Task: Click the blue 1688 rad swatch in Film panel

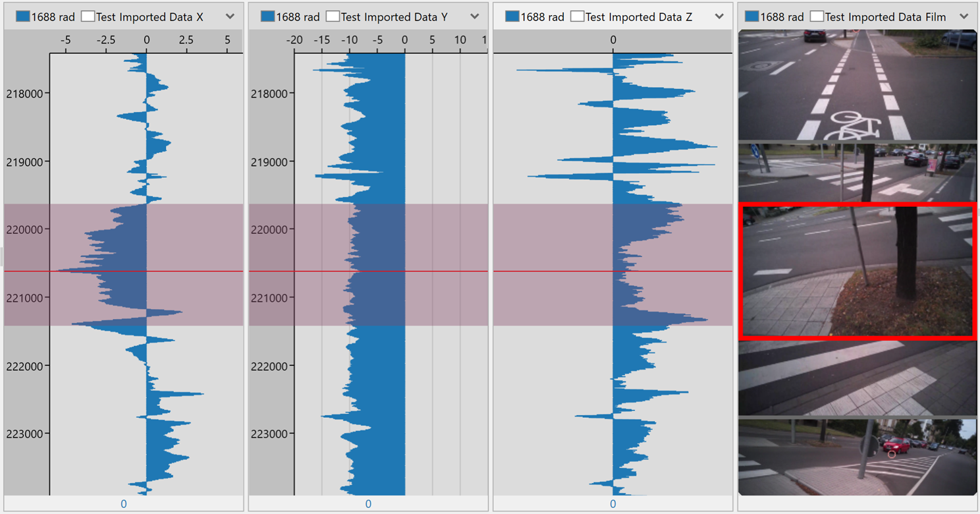Action: [751, 16]
